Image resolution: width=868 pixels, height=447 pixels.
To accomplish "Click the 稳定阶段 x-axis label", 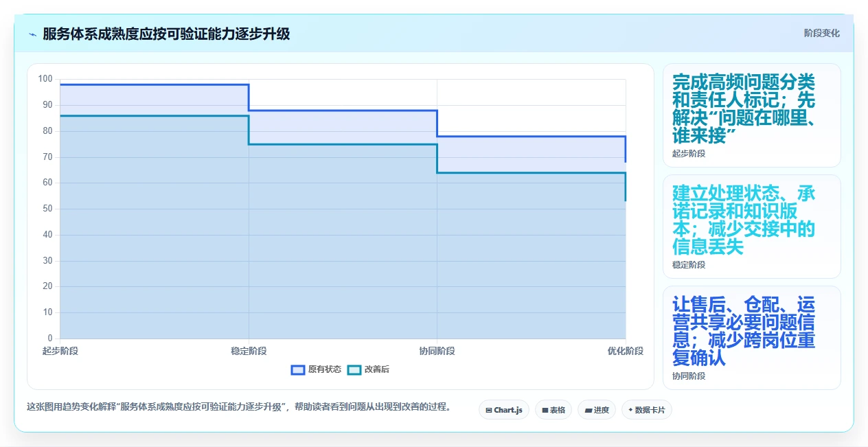I will click(249, 351).
